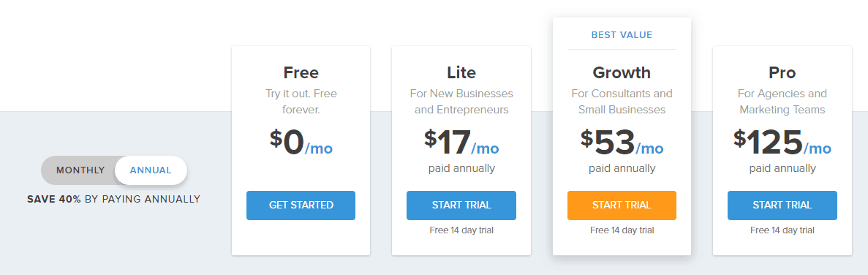The image size is (868, 275).
Task: Click the $125/mo Pro price
Action: [782, 142]
